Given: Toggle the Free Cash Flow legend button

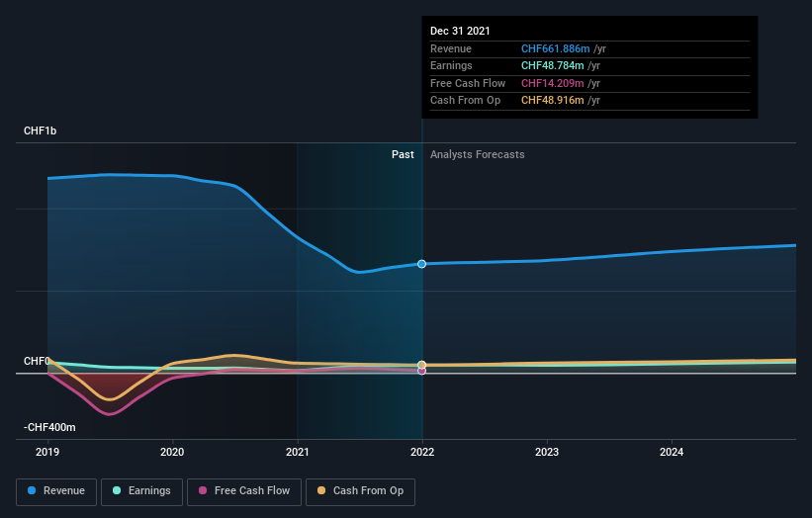Looking at the screenshot, I should [x=244, y=491].
